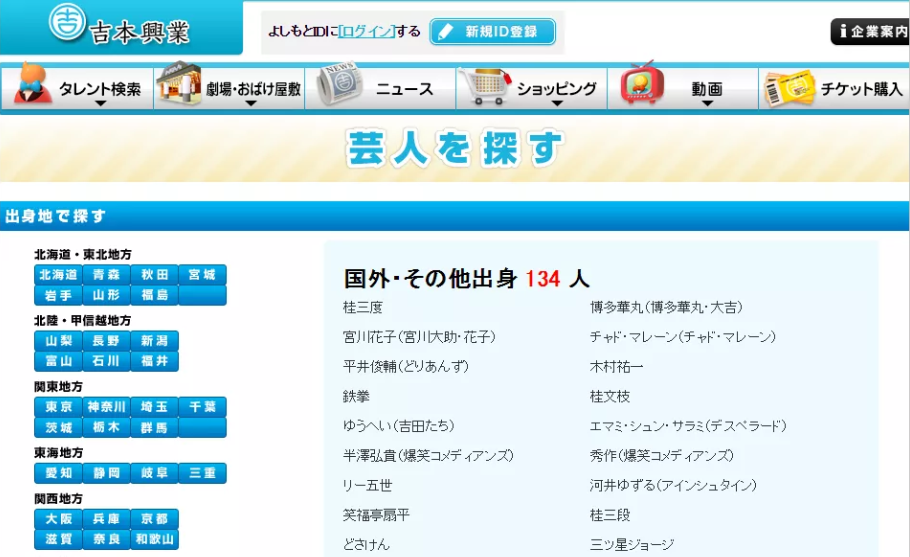Screen dimensions: 910x557
Task: Open performer 桂文枝
Action: tap(610, 396)
